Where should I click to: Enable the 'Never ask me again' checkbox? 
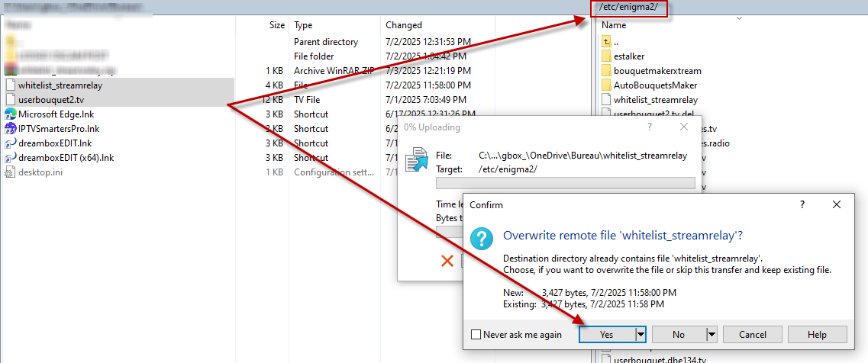476,334
